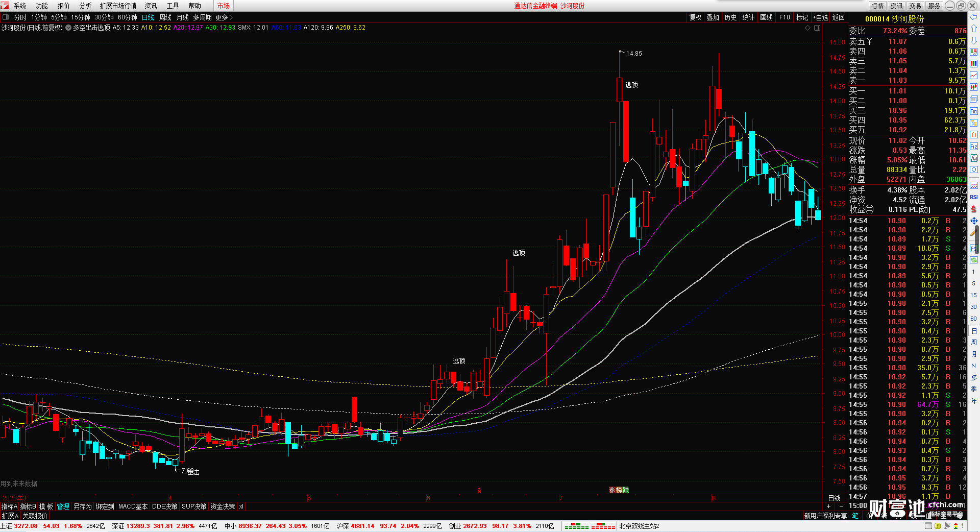The width and height of the screenshot is (980, 532).
Task: Click the application logo in the menu bar
Action: [x=5, y=6]
